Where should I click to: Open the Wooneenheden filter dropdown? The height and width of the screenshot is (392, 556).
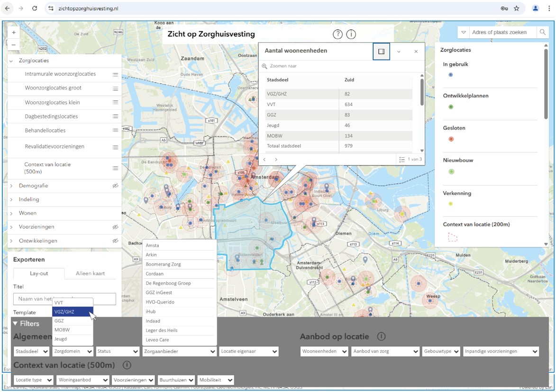coord(324,351)
